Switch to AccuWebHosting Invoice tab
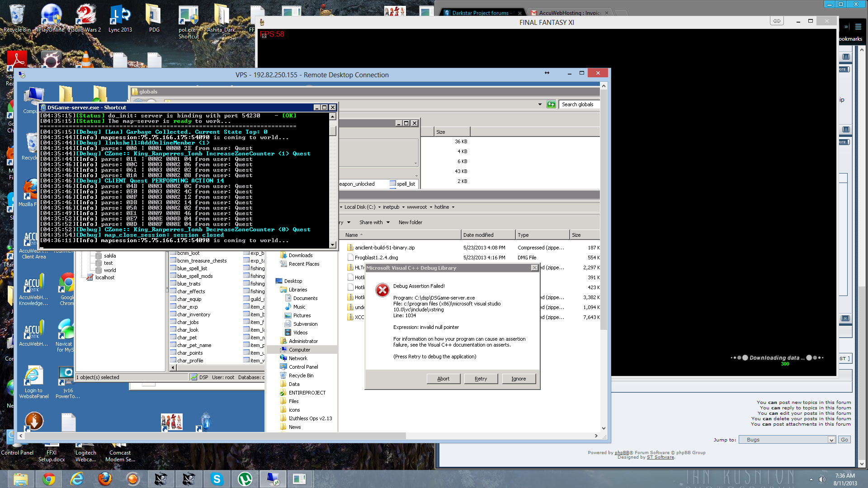 point(569,13)
